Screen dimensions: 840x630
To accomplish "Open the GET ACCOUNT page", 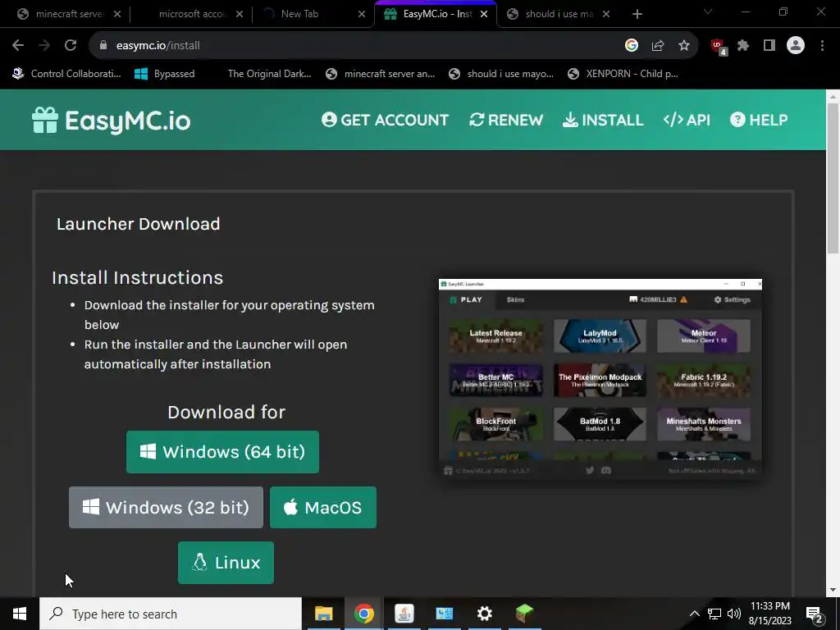I will click(x=386, y=120).
